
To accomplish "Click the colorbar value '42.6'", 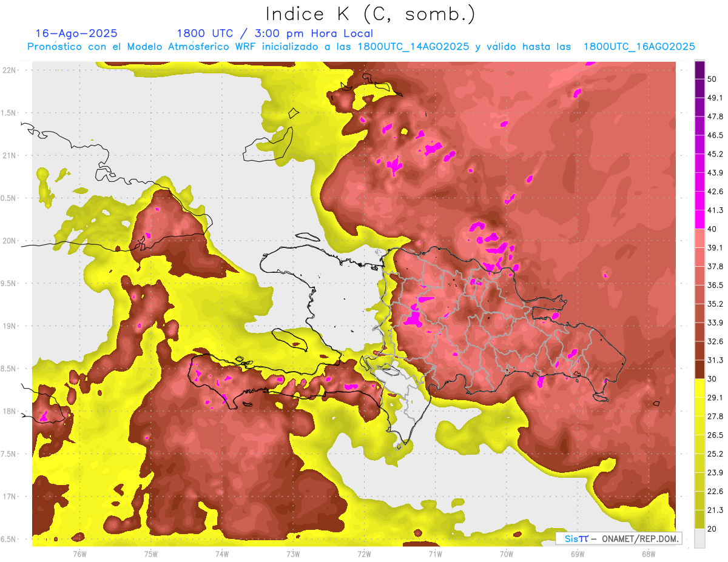I will tap(715, 192).
